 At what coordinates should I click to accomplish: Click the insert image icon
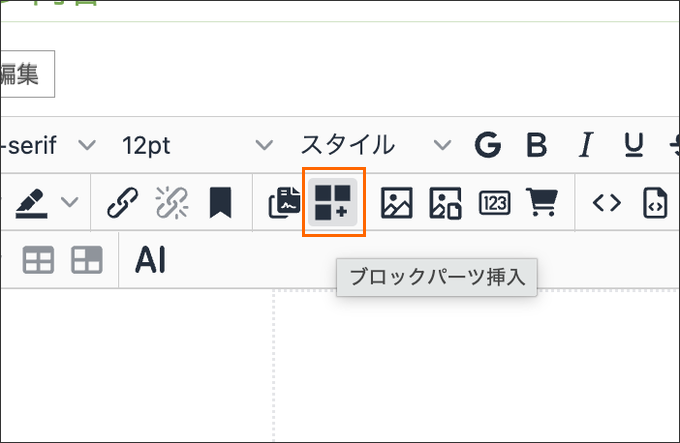tap(397, 203)
